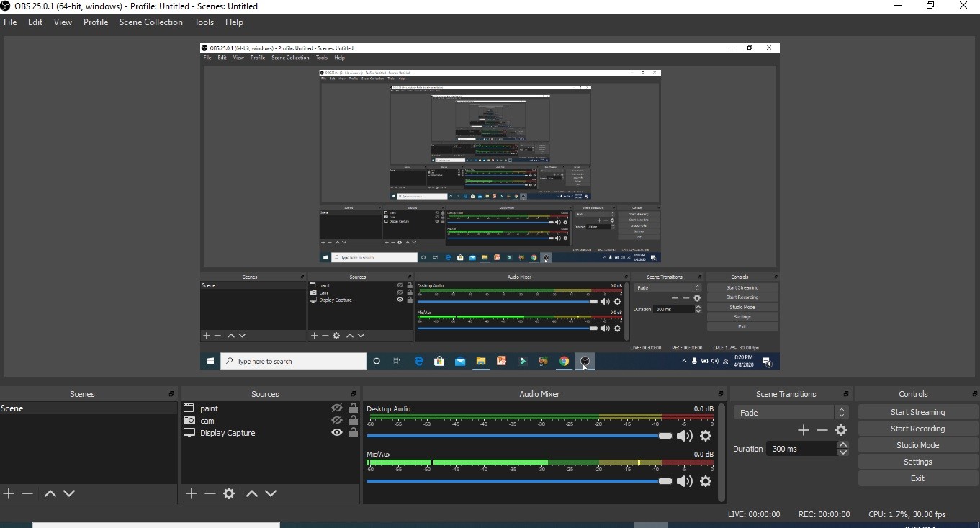
Task: Open the Help menu
Action: tap(234, 22)
